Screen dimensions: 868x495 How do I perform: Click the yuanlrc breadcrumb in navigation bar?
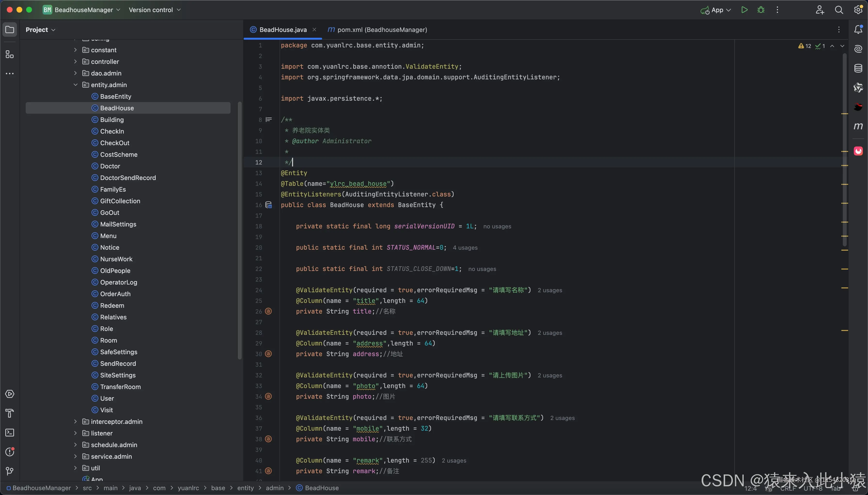pyautogui.click(x=188, y=488)
